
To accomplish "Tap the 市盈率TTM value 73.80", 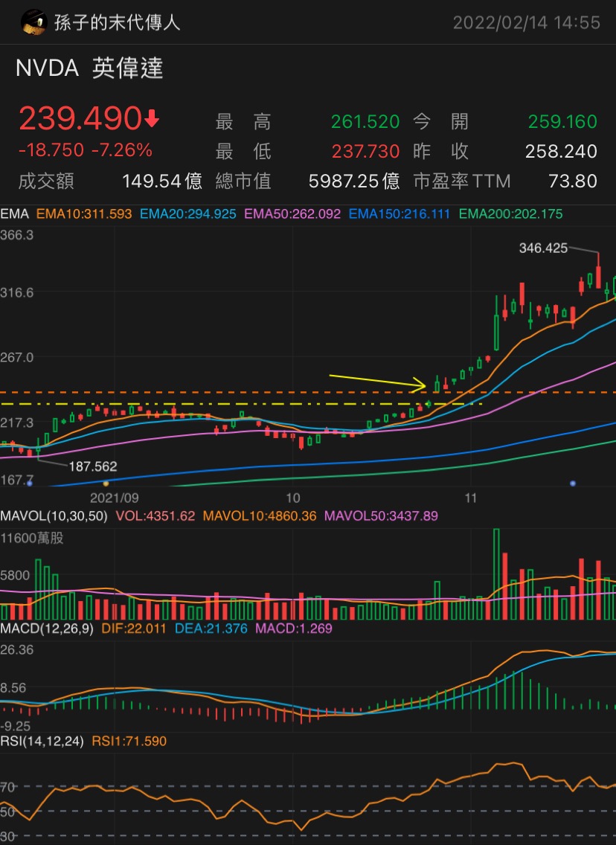I will 572,181.
